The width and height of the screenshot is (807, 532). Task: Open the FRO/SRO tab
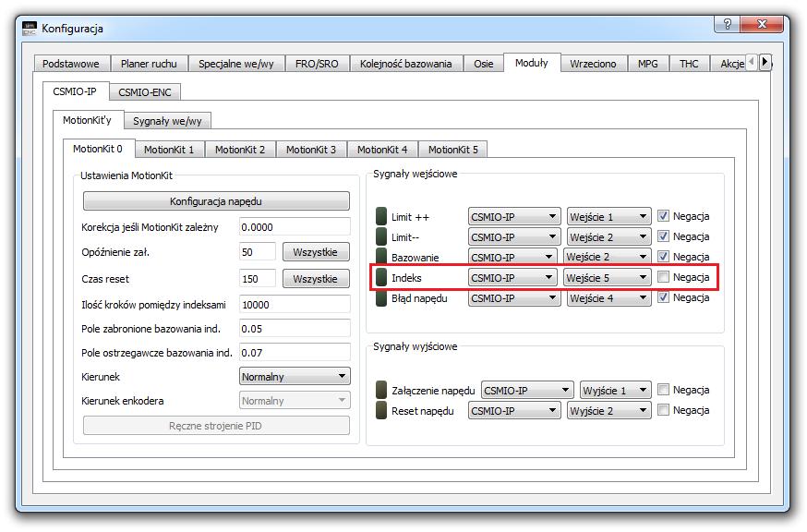pyautogui.click(x=317, y=64)
